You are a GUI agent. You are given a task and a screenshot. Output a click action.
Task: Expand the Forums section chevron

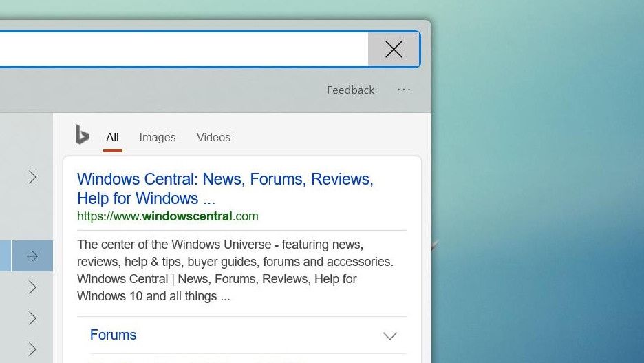pos(389,335)
